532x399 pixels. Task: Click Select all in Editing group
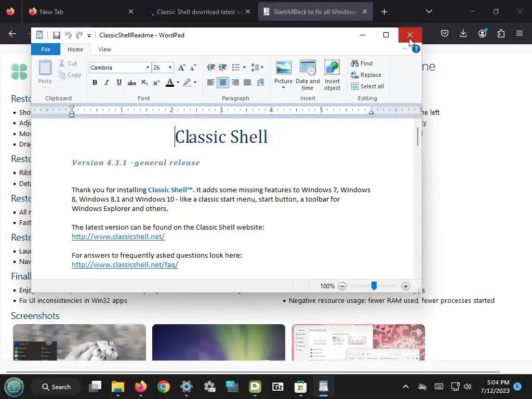pyautogui.click(x=367, y=86)
